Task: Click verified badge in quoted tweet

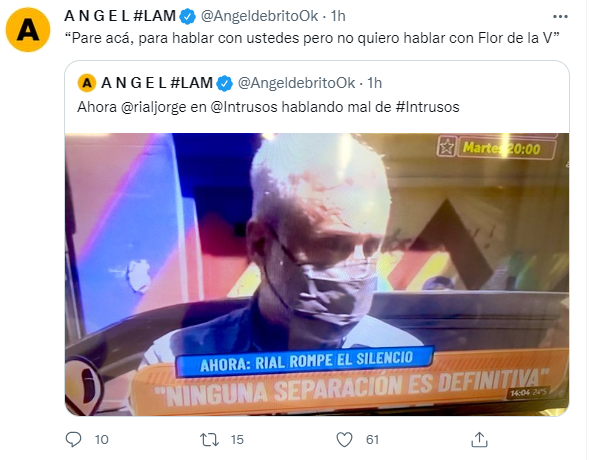Action: (225, 83)
